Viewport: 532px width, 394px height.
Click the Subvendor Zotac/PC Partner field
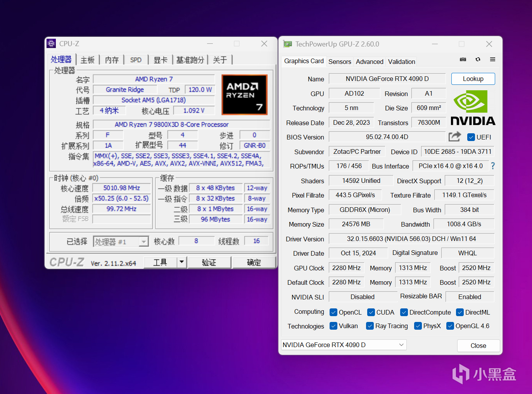point(357,151)
